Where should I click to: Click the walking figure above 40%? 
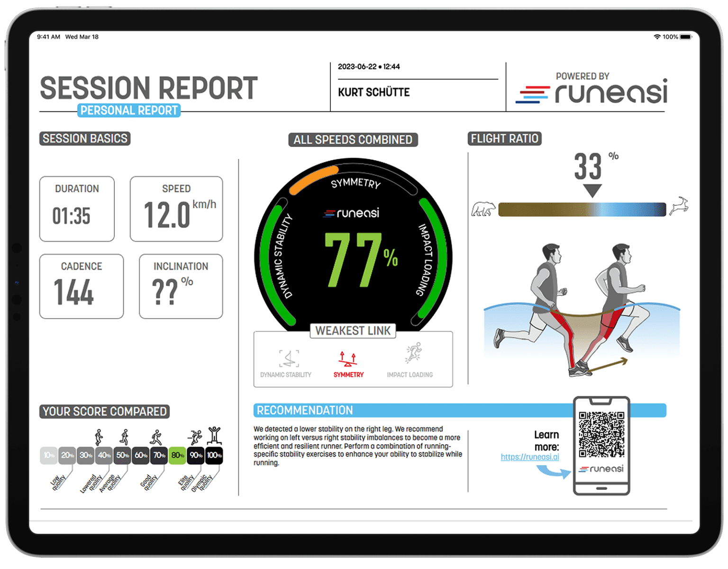(x=99, y=437)
